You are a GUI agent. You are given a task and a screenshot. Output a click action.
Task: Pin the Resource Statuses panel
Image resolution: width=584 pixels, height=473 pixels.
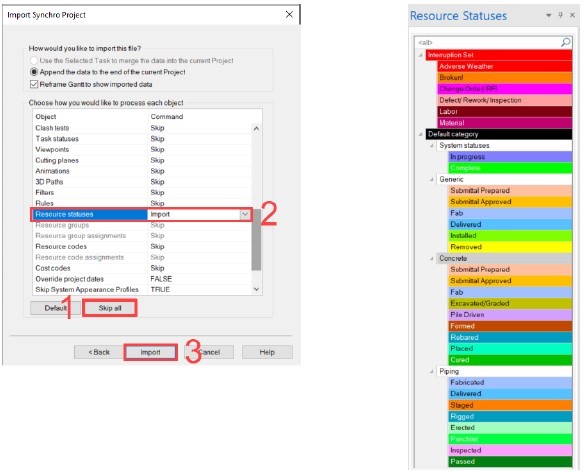point(560,15)
